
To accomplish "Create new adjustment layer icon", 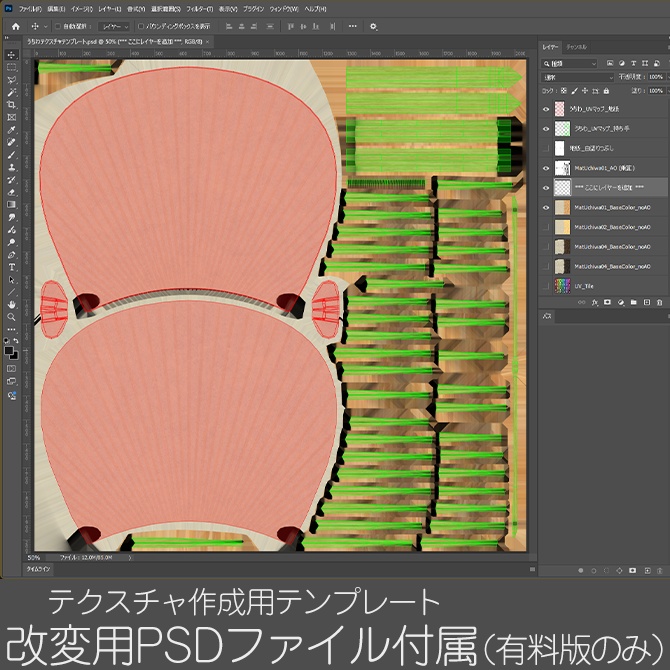I will point(620,303).
